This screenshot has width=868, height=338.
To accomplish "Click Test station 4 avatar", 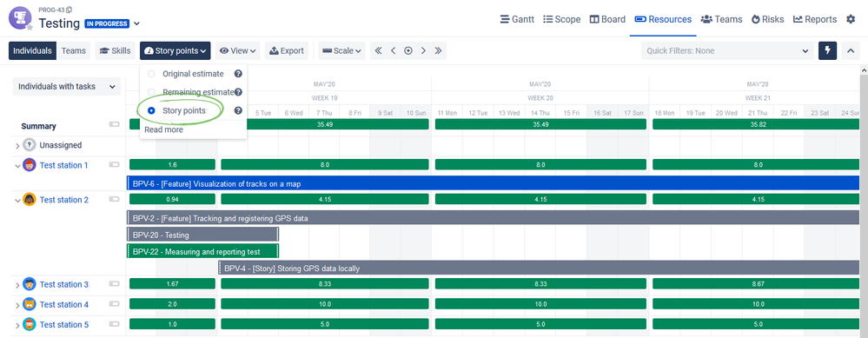I will click(30, 304).
